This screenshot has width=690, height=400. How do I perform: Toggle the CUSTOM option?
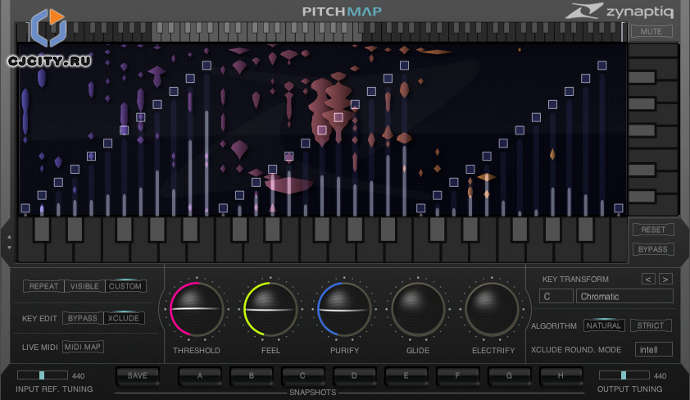click(x=125, y=286)
